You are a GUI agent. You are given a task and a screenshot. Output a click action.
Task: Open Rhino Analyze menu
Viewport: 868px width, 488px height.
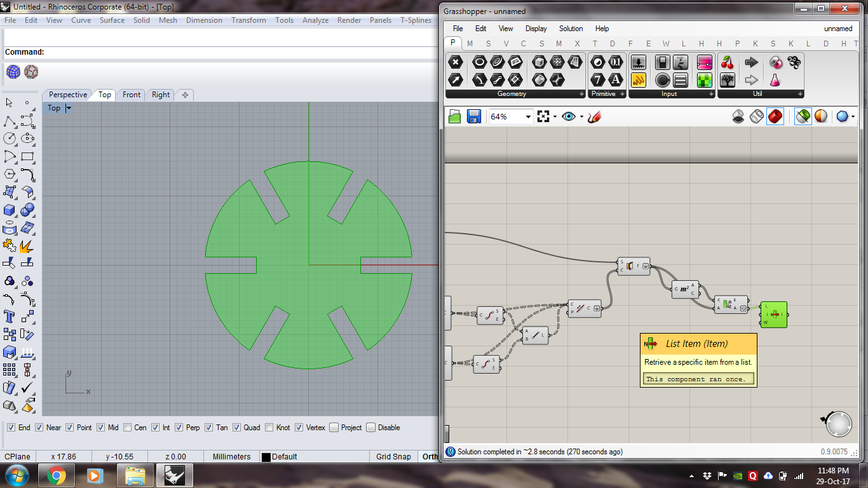(315, 20)
